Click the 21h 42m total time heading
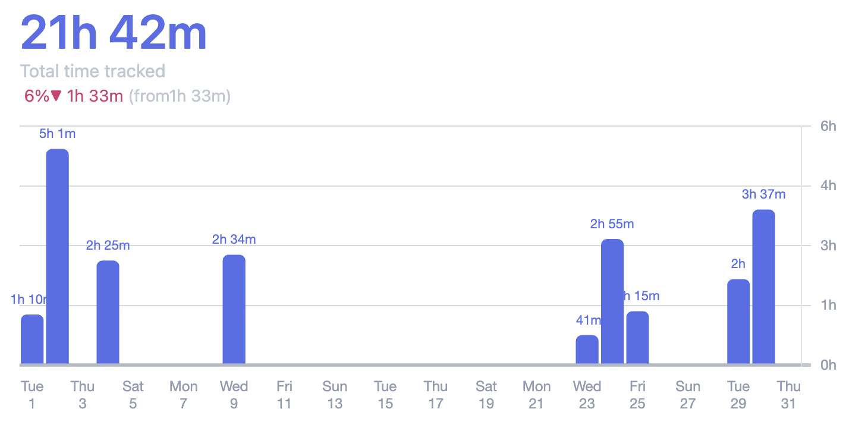Viewport: 868px width, 434px height. tap(114, 34)
